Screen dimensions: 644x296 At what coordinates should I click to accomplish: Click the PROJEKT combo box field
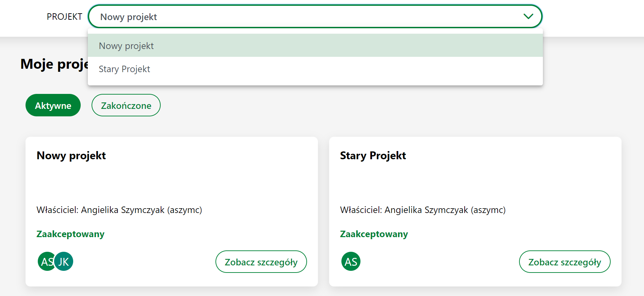(x=315, y=16)
